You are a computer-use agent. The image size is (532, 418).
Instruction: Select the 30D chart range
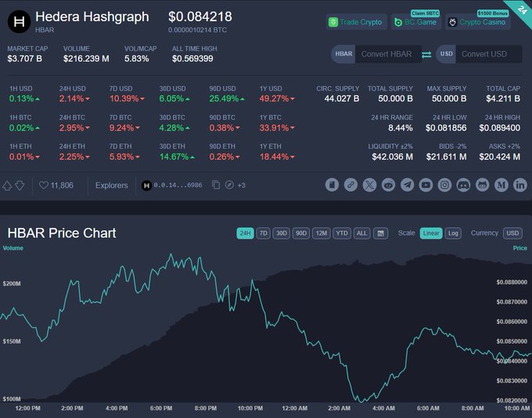pos(282,233)
